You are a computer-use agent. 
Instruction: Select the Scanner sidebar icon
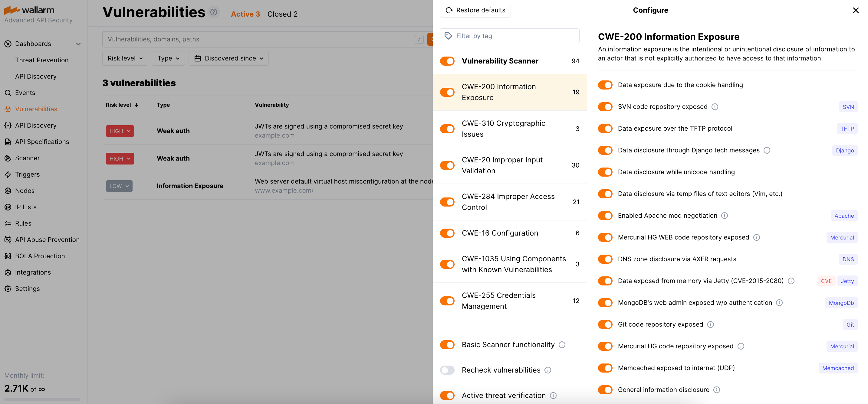8,158
